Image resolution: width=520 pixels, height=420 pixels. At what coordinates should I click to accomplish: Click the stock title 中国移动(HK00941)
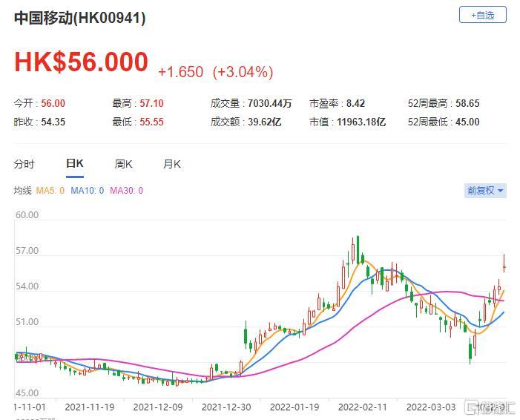[x=79, y=18]
